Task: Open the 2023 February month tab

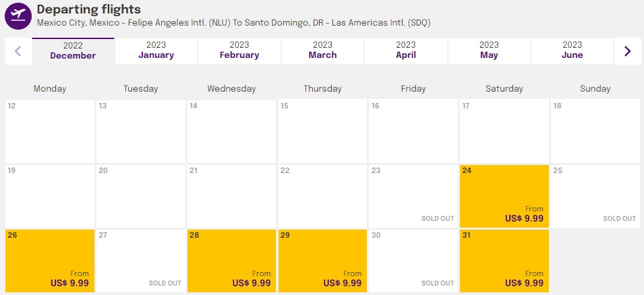Action: (x=239, y=51)
